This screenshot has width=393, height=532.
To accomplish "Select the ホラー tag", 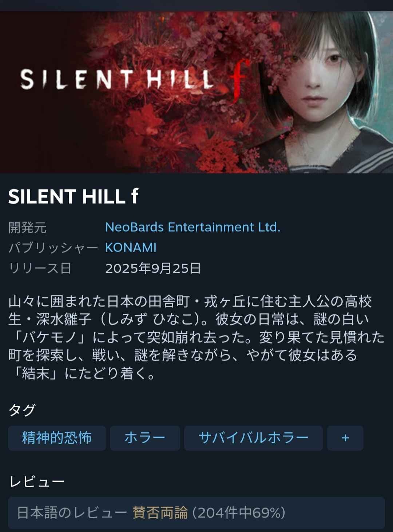I will point(145,438).
